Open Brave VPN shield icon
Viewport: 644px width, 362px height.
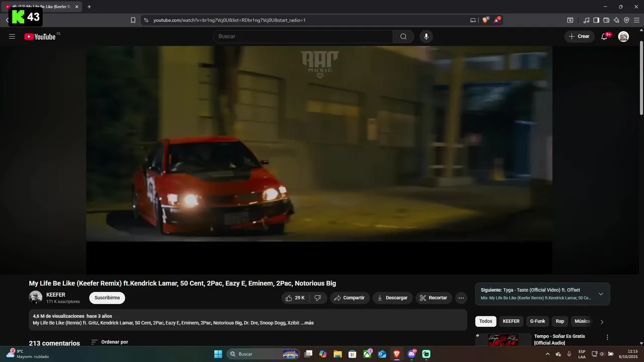626,20
